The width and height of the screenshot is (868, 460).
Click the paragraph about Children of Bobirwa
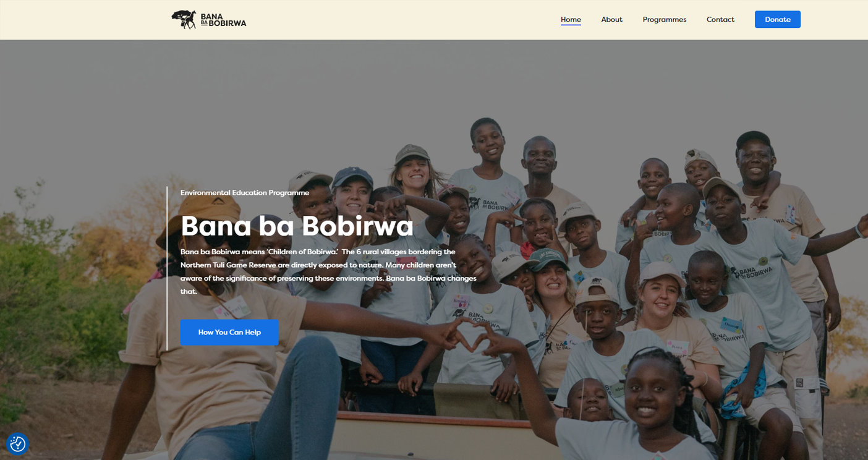[328, 271]
